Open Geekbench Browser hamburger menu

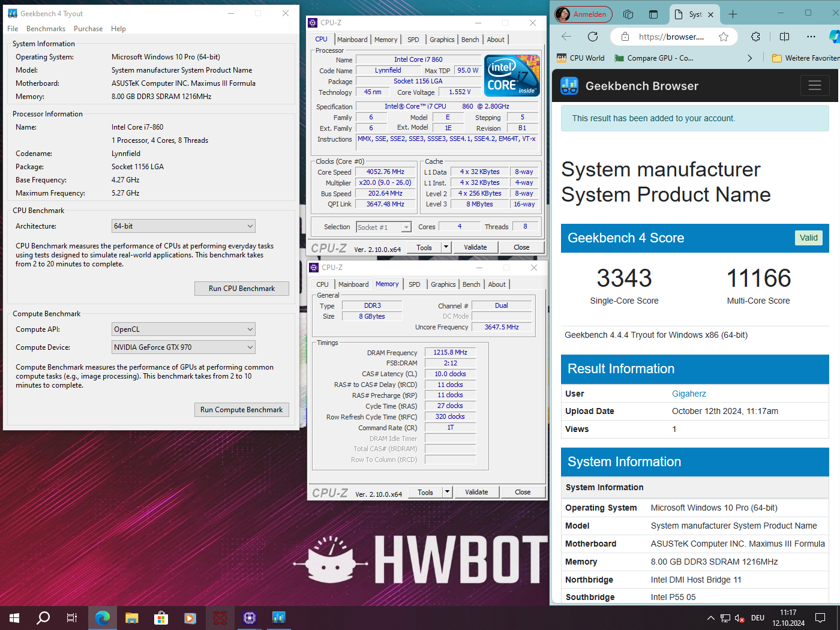pos(815,86)
